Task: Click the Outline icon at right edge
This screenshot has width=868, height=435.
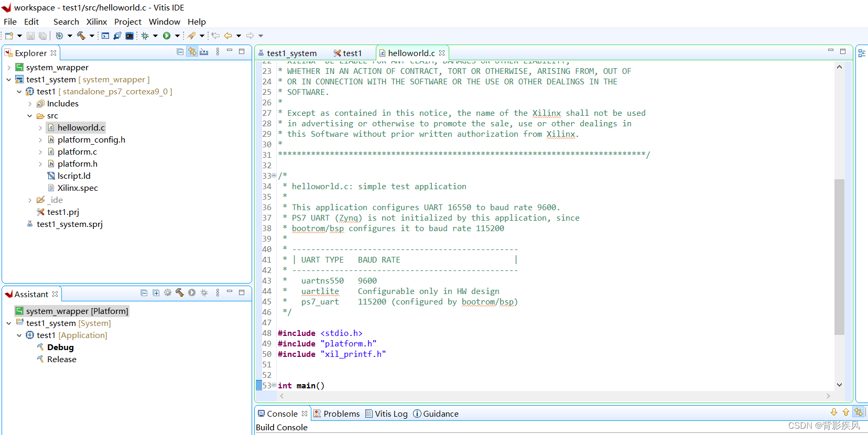Action: pyautogui.click(x=862, y=53)
